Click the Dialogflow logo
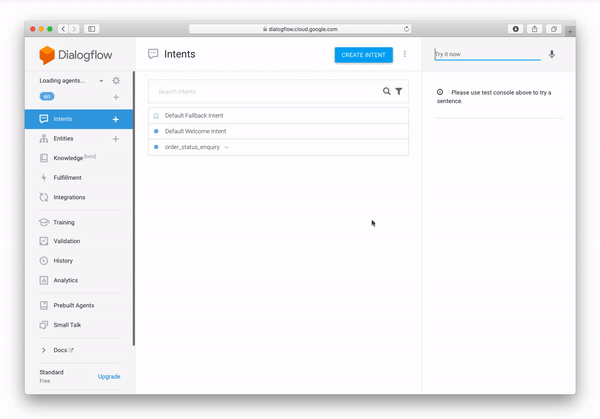This screenshot has width=600, height=419. click(75, 55)
